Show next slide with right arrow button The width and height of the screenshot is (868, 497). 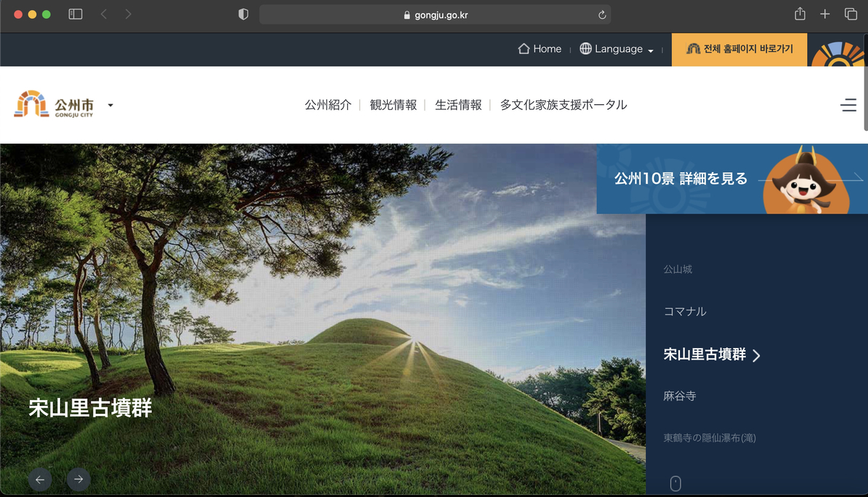[x=78, y=479]
